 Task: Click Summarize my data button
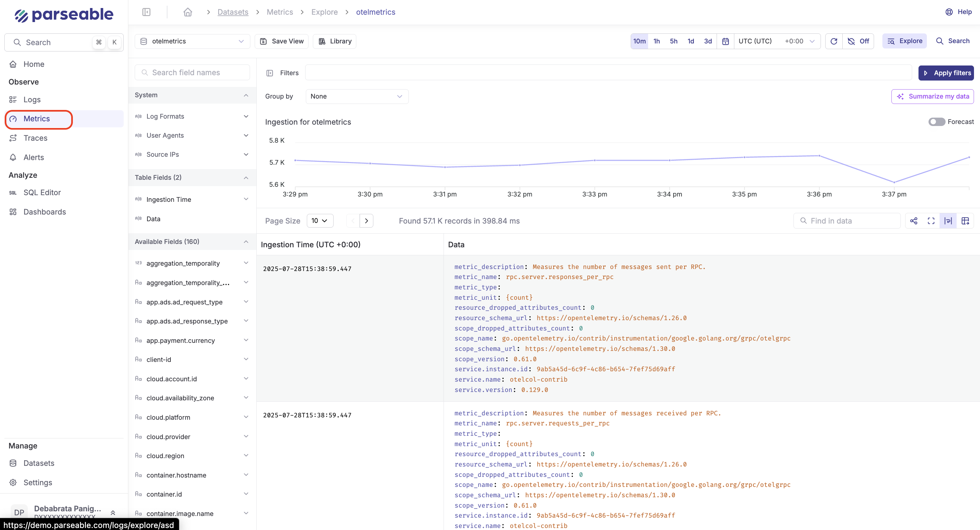[932, 97]
